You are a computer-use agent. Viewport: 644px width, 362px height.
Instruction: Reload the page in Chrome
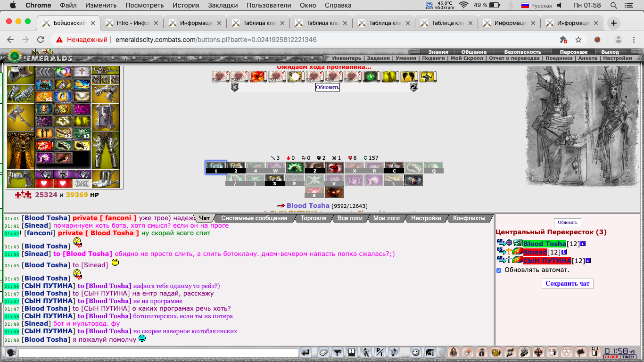coord(41,40)
